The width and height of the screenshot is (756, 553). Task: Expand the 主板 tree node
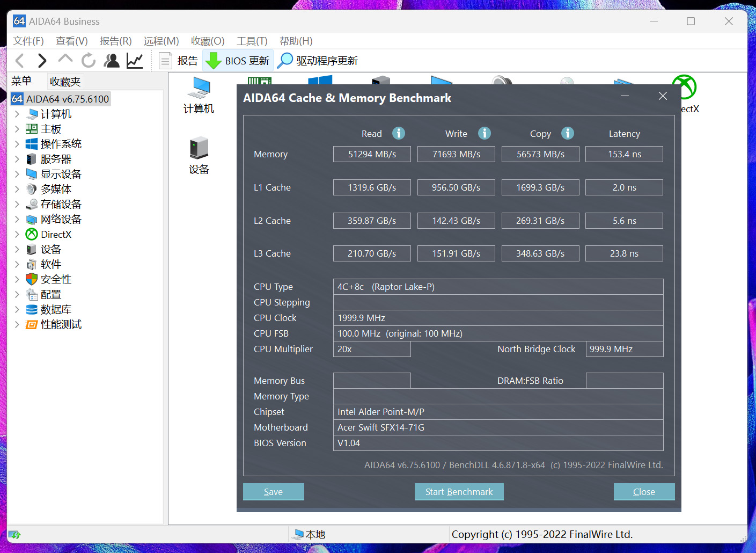17,129
